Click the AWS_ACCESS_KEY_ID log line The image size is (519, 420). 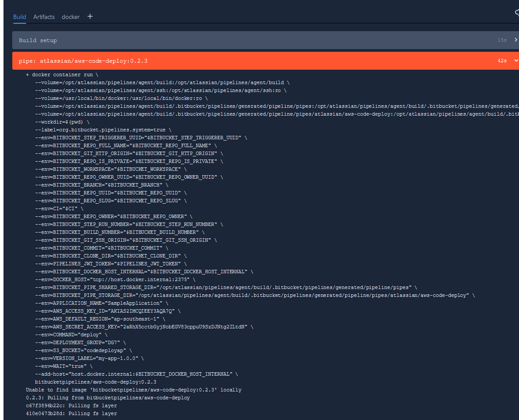tap(108, 311)
